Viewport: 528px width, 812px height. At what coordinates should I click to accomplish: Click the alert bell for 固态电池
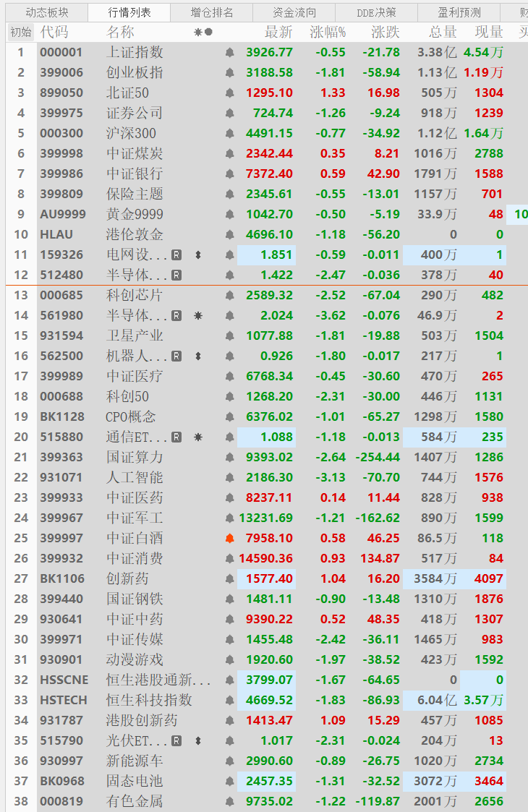click(229, 781)
